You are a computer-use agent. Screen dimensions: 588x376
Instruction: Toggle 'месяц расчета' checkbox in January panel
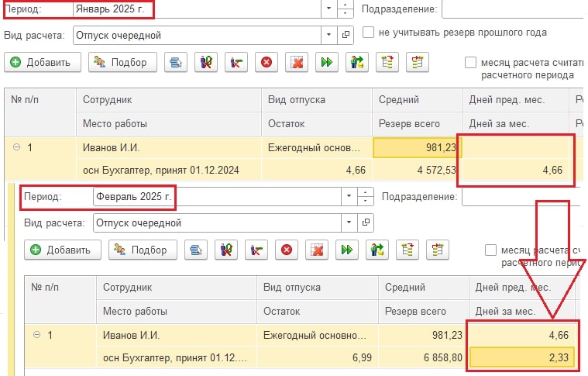click(470, 62)
